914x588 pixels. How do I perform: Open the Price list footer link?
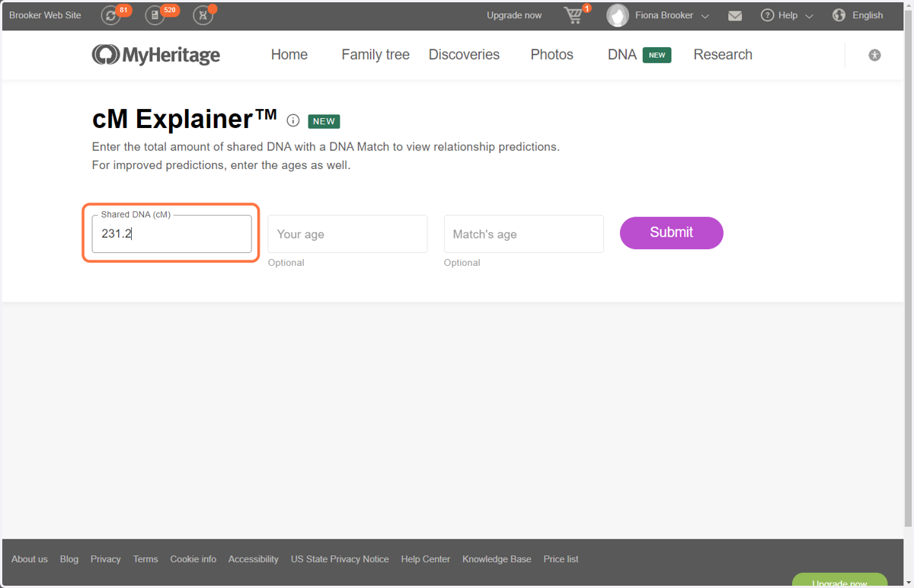[x=561, y=559]
